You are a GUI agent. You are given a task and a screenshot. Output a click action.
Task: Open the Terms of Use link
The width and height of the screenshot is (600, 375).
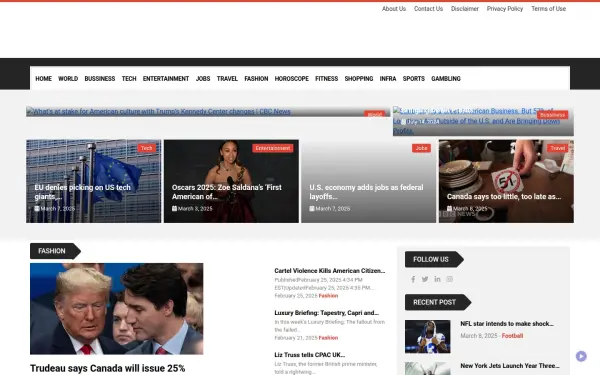pyautogui.click(x=548, y=8)
